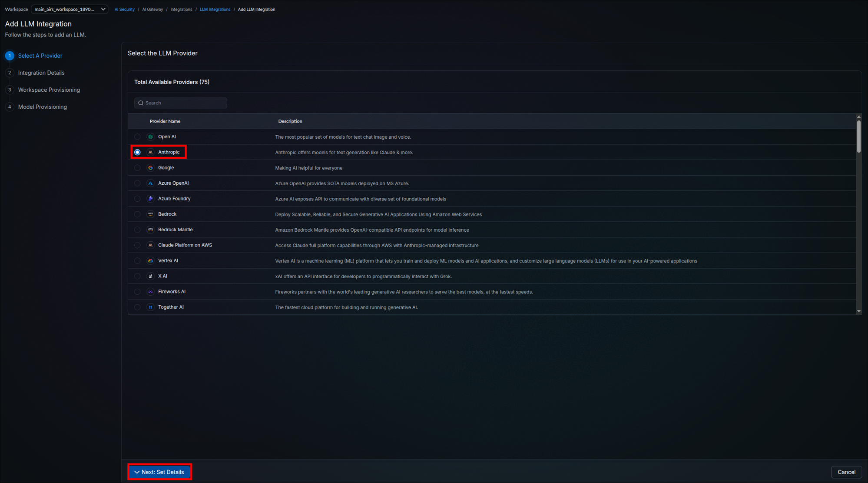The height and width of the screenshot is (483, 868).
Task: Open the Workspace selector dropdown
Action: coord(70,9)
